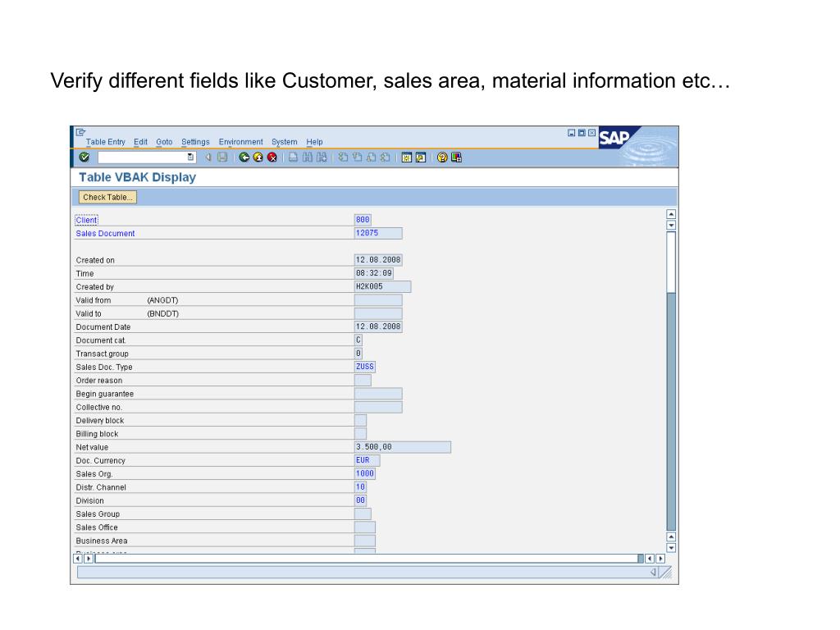Click the First Page icon
Screen dimensions: 840x630
click(x=343, y=157)
